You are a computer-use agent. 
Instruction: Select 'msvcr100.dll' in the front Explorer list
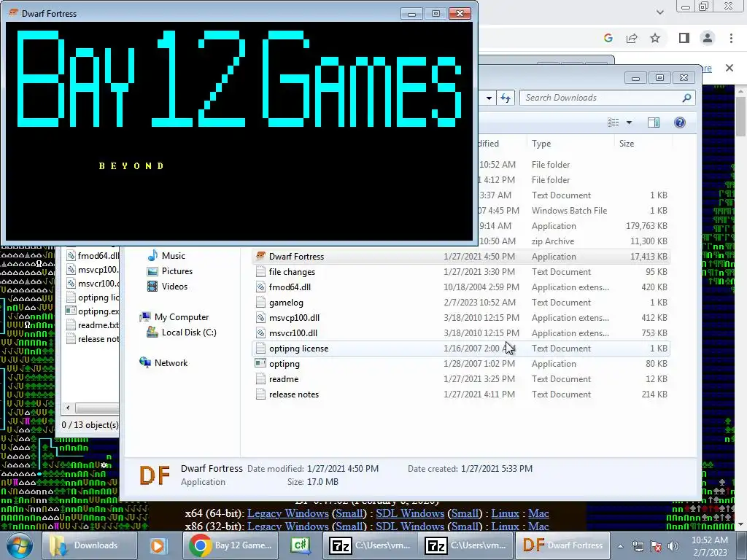(x=293, y=332)
